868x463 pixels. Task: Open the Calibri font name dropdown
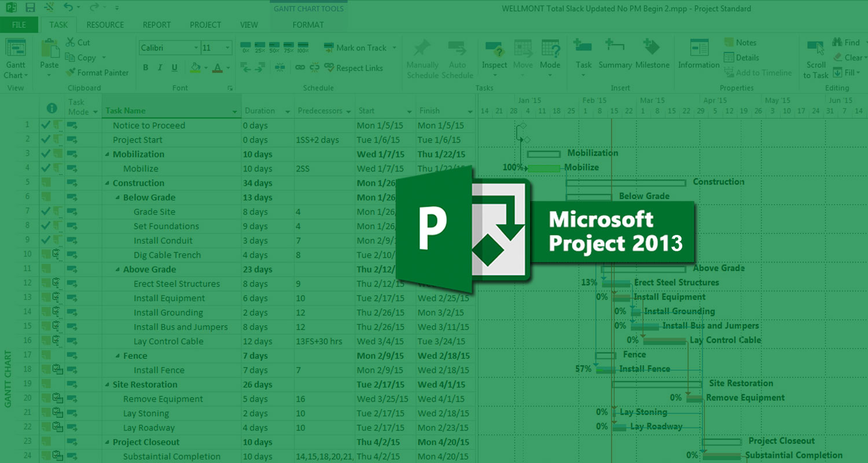[196, 48]
